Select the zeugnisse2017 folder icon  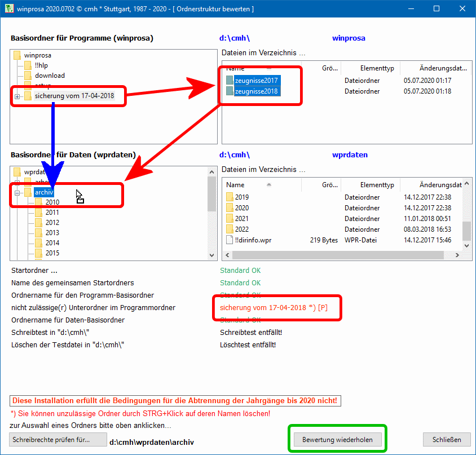pos(230,81)
